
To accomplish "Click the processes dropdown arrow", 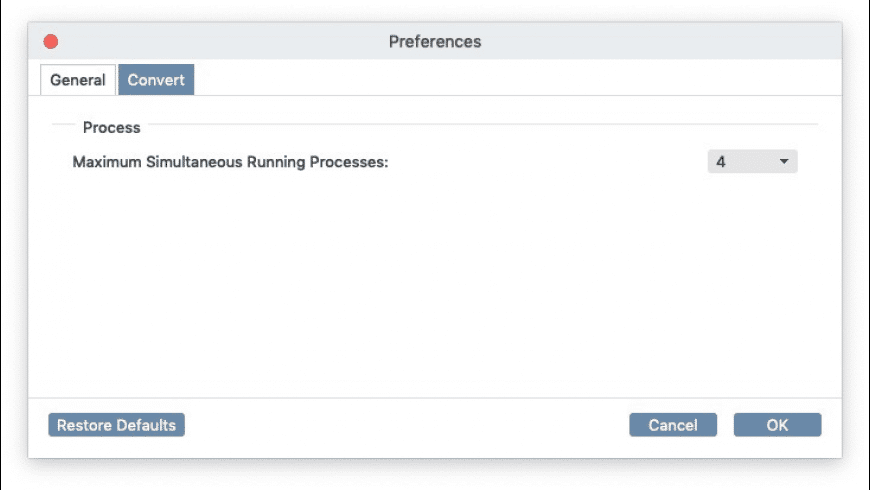I will [784, 161].
